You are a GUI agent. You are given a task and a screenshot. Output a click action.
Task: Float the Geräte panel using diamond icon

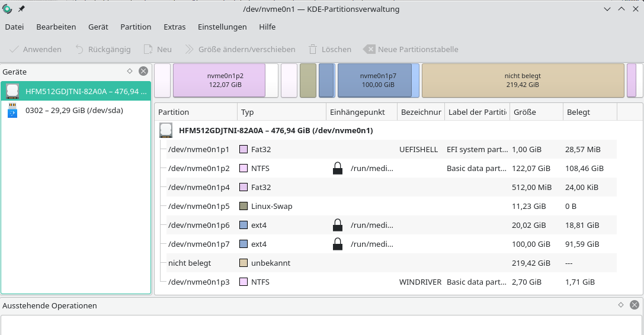click(130, 71)
